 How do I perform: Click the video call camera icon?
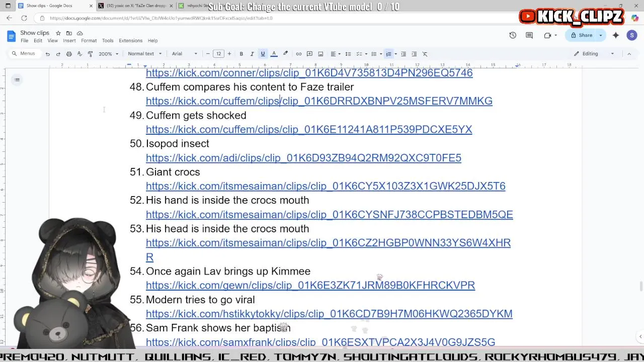pos(548,35)
